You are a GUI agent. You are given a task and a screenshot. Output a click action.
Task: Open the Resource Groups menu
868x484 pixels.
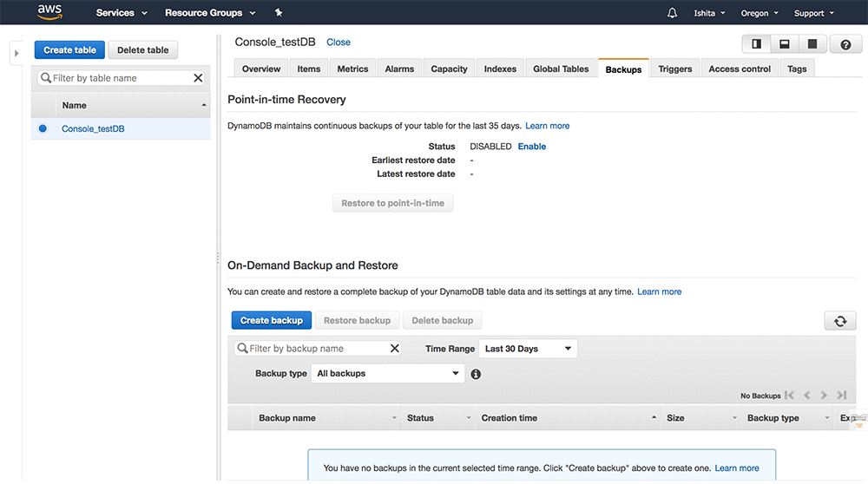coord(210,13)
